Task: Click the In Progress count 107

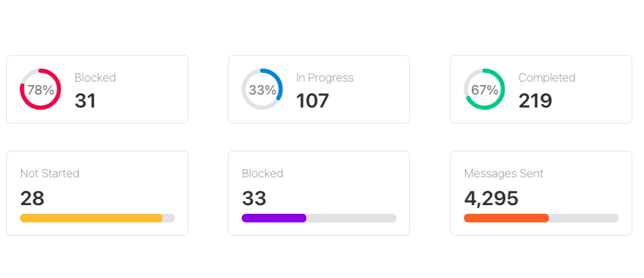Action: point(312,101)
